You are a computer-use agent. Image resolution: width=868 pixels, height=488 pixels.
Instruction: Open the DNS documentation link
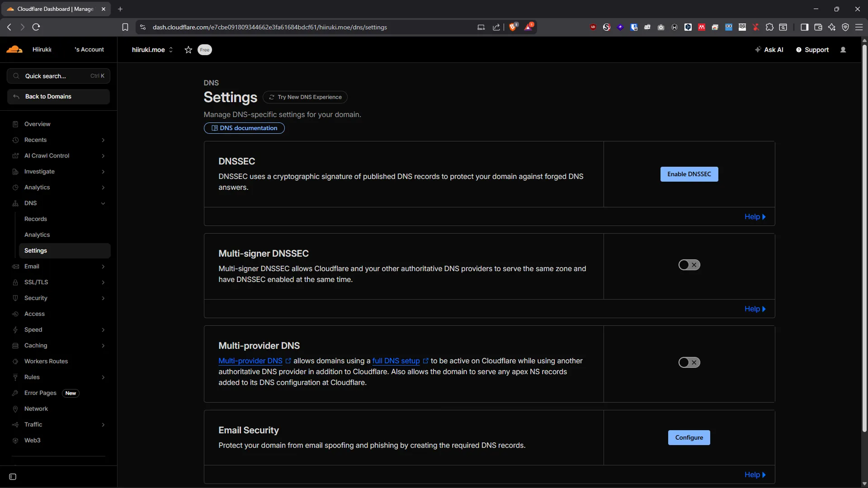coord(244,128)
